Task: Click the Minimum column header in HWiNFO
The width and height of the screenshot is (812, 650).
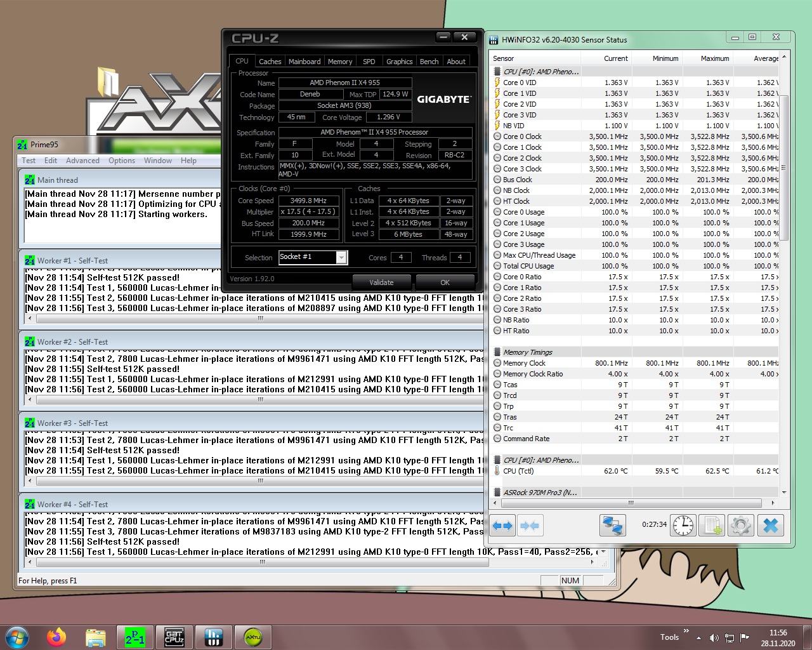Action: pos(657,58)
